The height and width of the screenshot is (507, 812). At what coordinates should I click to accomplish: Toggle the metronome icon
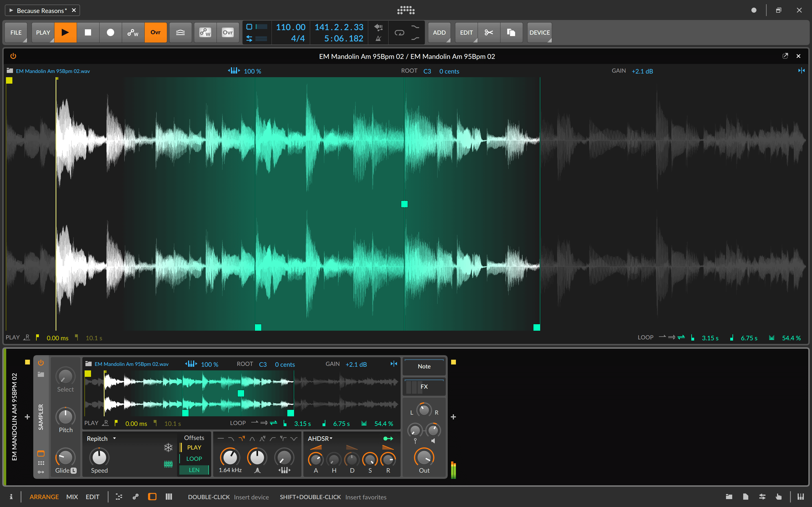378,39
